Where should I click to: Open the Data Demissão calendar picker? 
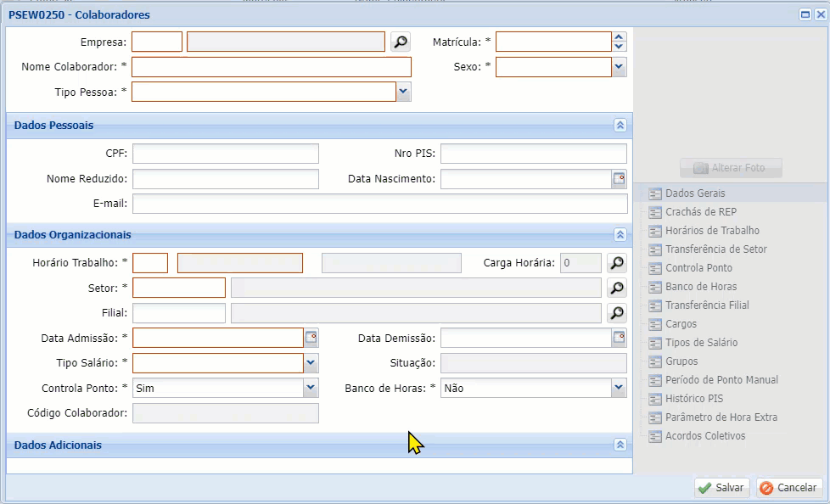pyautogui.click(x=619, y=338)
